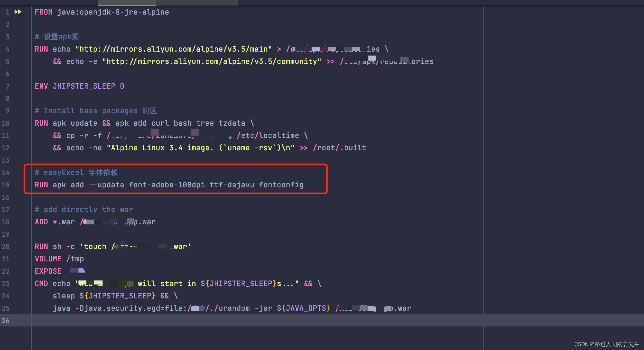Click the FROM java:openjdk-8-jre-alpine line

[102, 12]
